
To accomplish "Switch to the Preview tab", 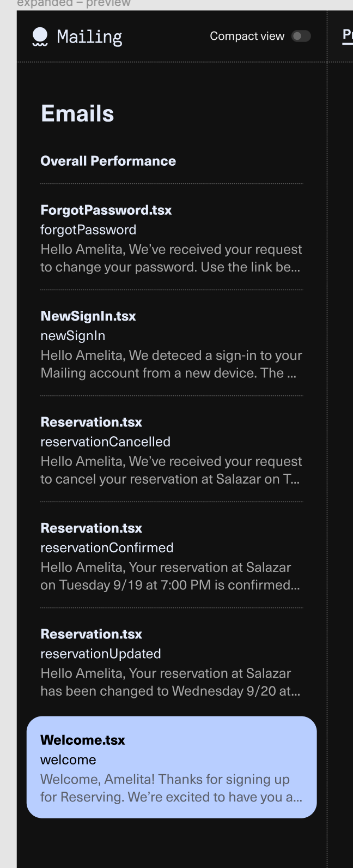I will click(349, 33).
